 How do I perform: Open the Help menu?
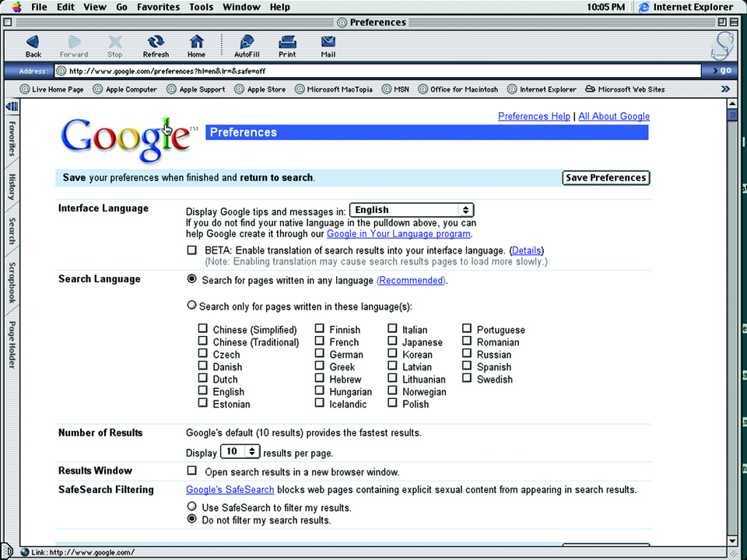tap(279, 7)
